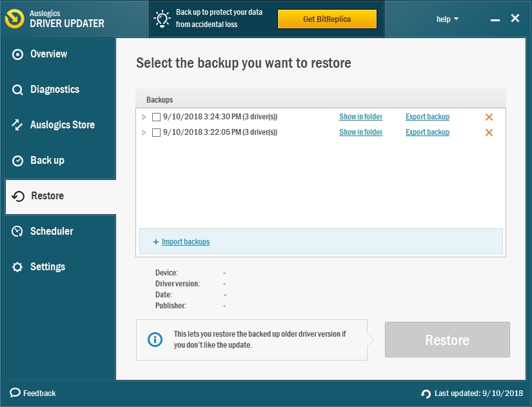Delete the 3:24:30 PM backup with X icon
The image size is (532, 407).
(489, 117)
